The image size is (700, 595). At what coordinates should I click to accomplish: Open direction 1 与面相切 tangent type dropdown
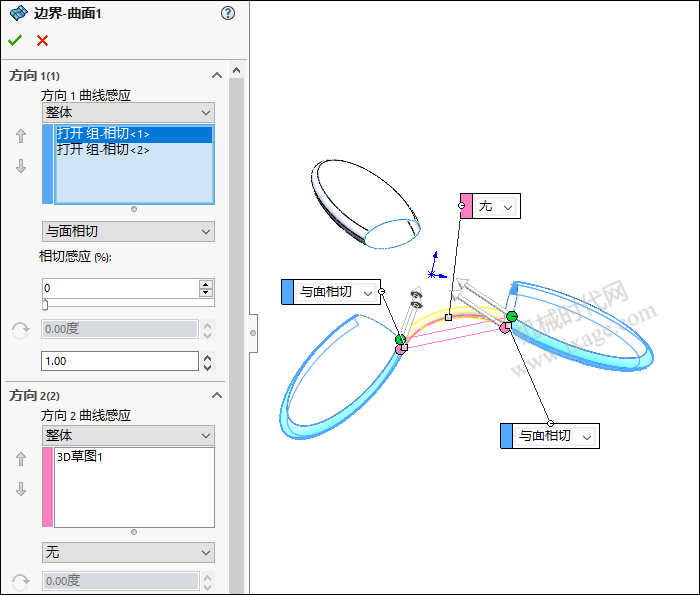(128, 231)
